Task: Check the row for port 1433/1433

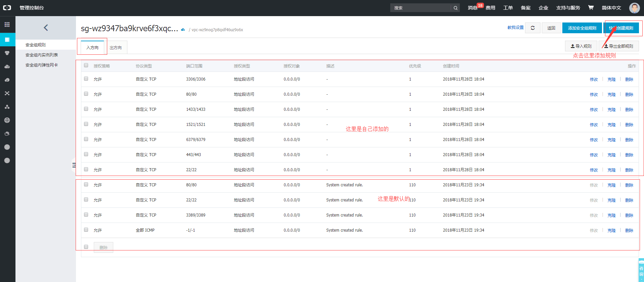Action: [86, 109]
